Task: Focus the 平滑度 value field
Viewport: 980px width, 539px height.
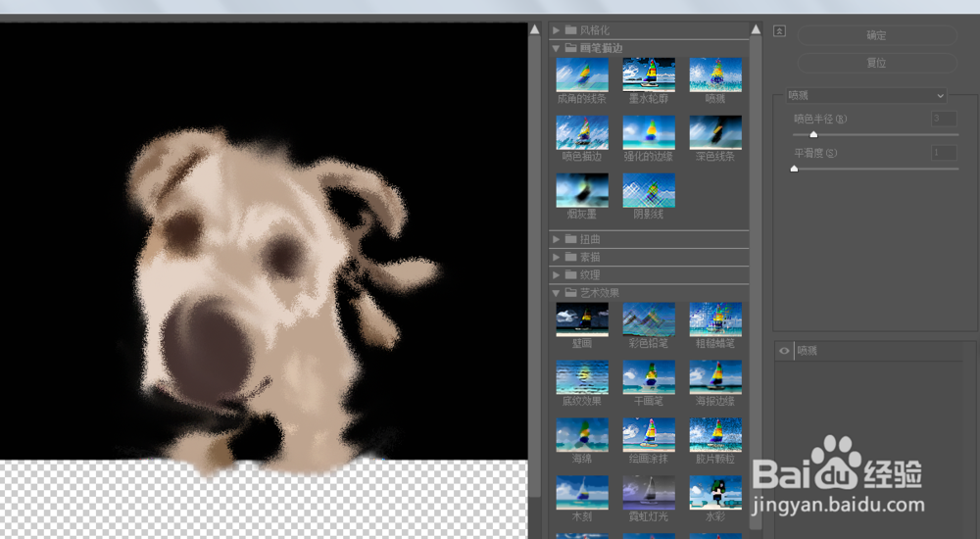Action: pos(944,153)
